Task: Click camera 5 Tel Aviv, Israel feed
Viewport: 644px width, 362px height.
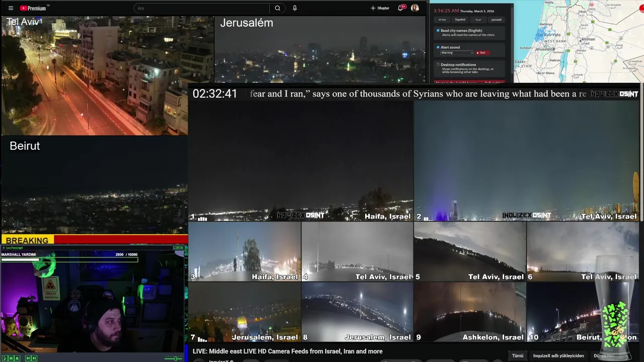Action: tap(470, 252)
